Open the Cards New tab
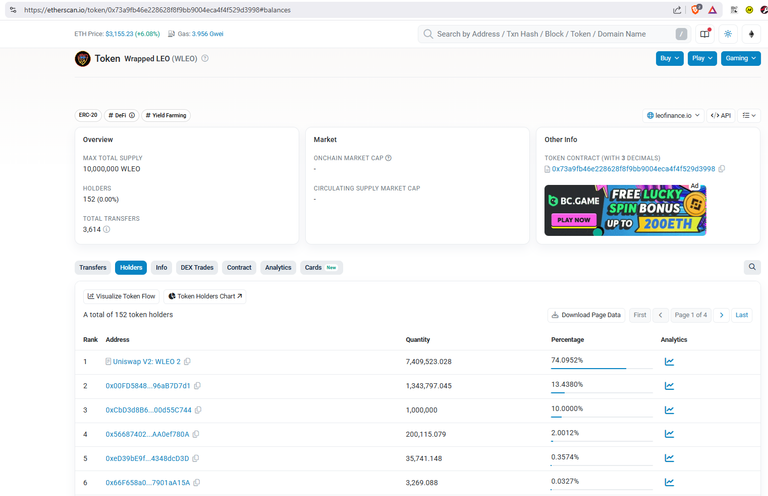 pos(321,267)
